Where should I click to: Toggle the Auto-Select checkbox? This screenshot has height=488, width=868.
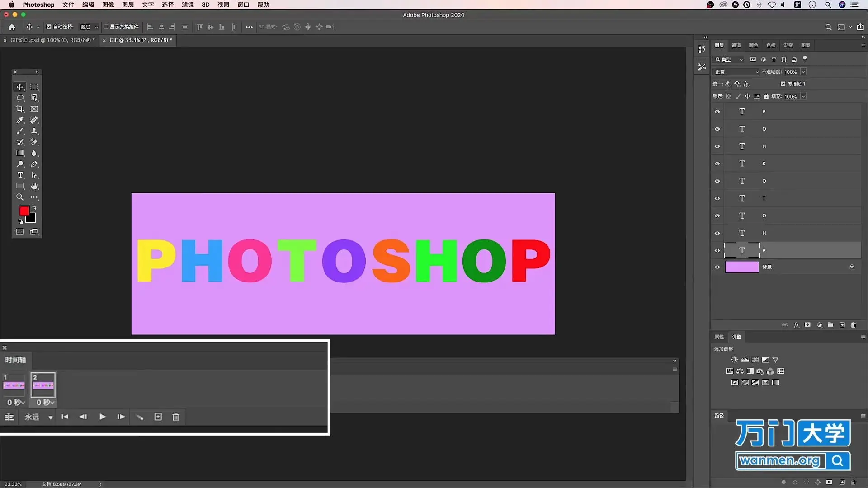pos(49,27)
